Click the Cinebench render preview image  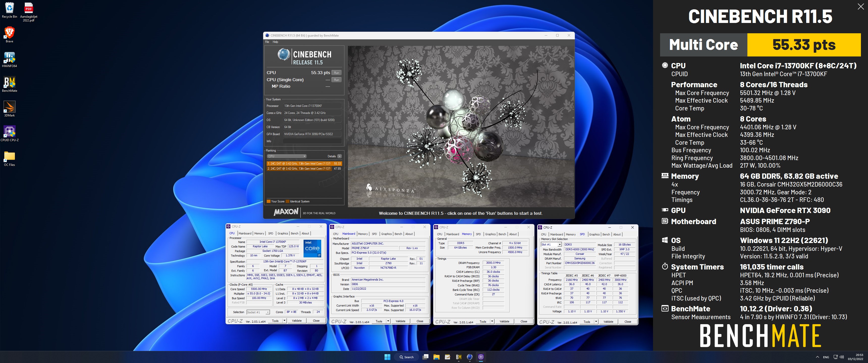[x=460, y=126]
